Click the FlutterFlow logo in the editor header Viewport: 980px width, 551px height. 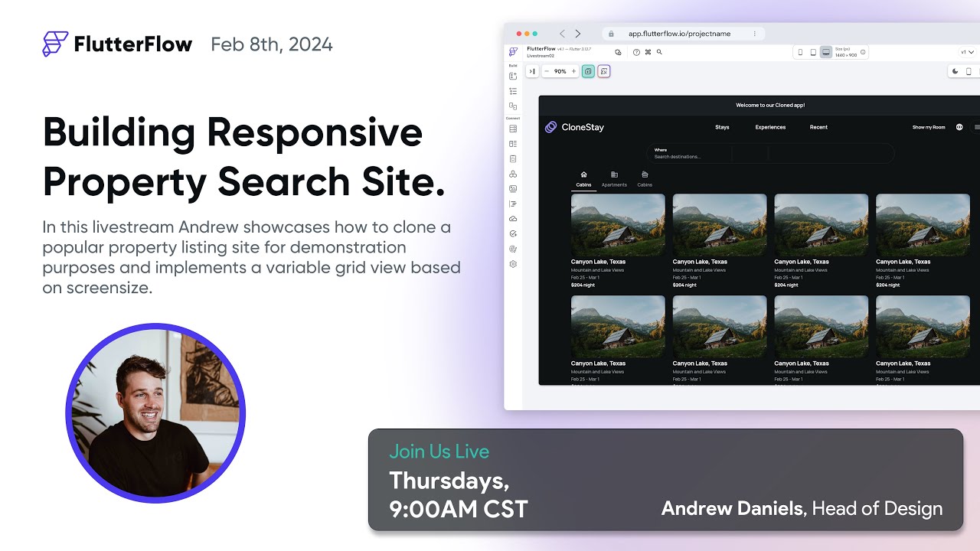(x=513, y=52)
